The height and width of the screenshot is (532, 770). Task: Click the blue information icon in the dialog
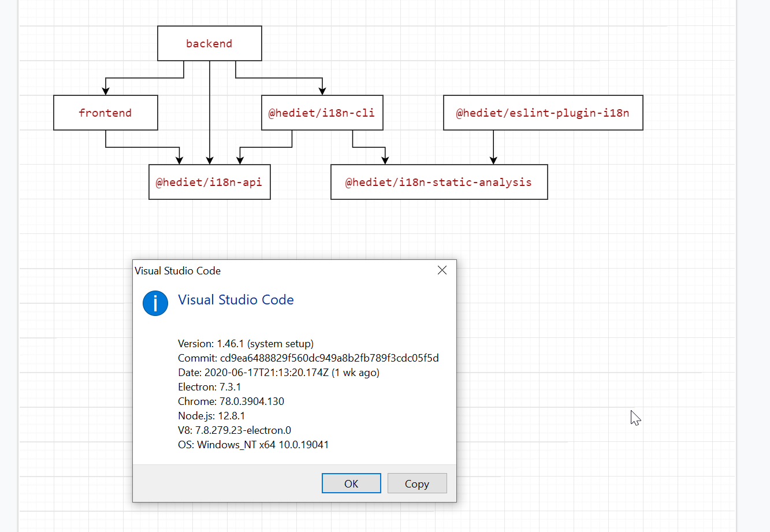tap(155, 303)
